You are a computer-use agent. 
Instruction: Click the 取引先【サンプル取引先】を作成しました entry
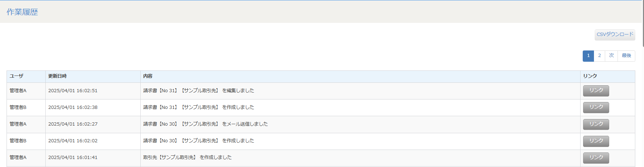click(187, 158)
